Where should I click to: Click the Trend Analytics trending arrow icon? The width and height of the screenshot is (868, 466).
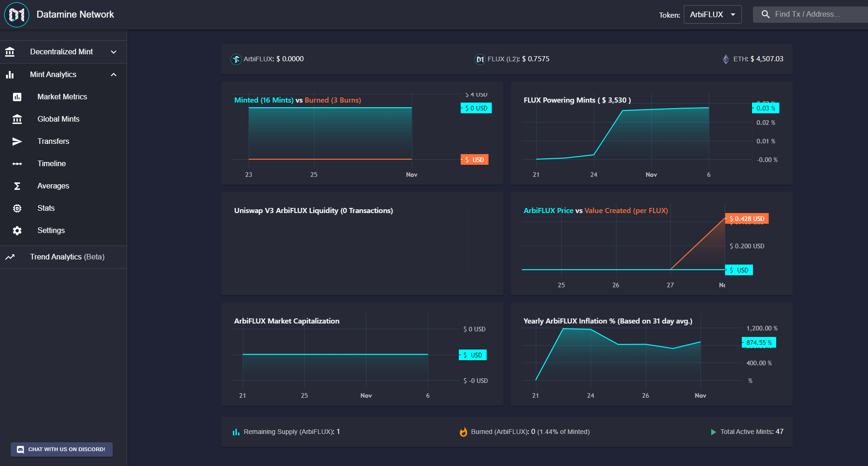click(10, 257)
